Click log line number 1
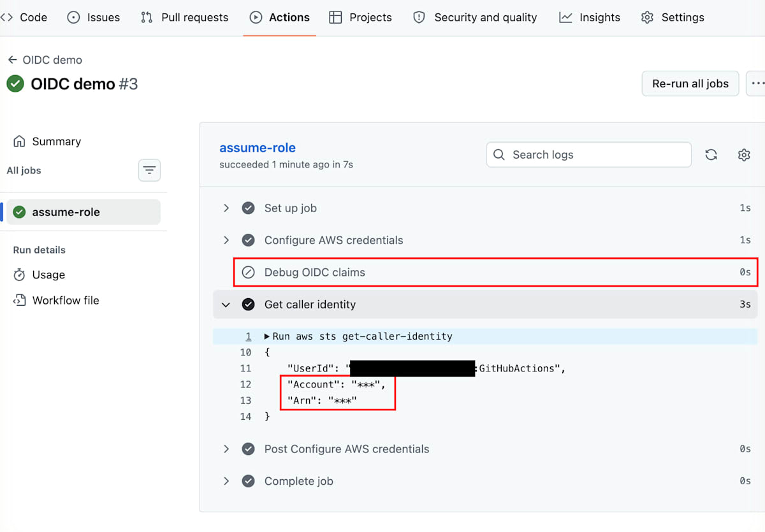The image size is (765, 532). [249, 336]
